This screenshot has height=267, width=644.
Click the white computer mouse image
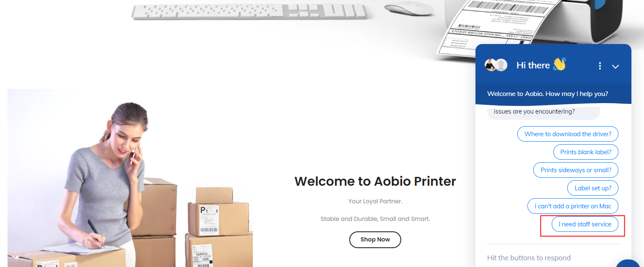pyautogui.click(x=409, y=9)
